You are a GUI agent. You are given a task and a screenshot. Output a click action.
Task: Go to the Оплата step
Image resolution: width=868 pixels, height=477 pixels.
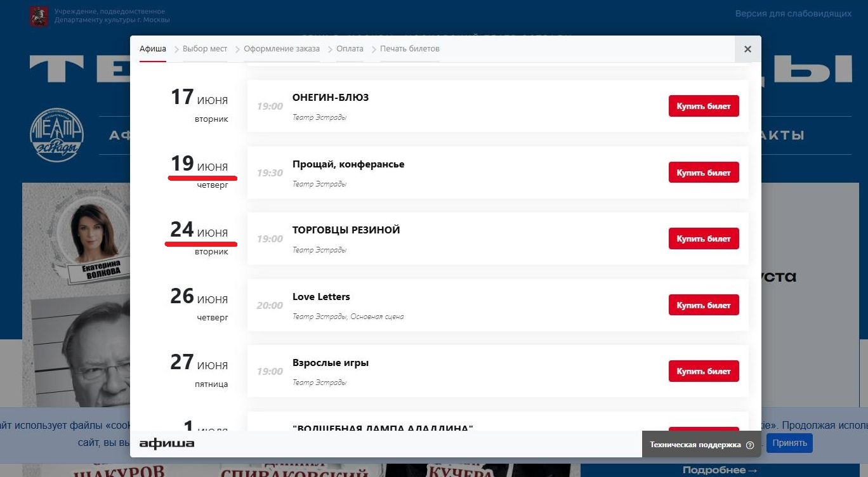(350, 49)
